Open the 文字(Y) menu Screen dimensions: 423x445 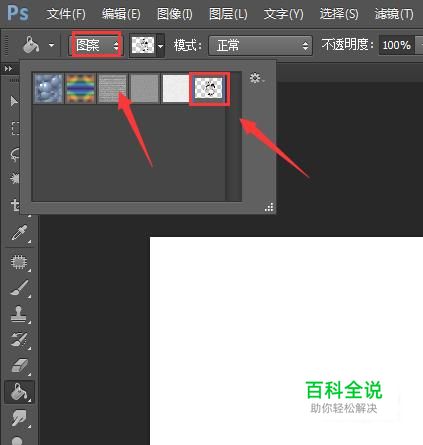coord(283,14)
